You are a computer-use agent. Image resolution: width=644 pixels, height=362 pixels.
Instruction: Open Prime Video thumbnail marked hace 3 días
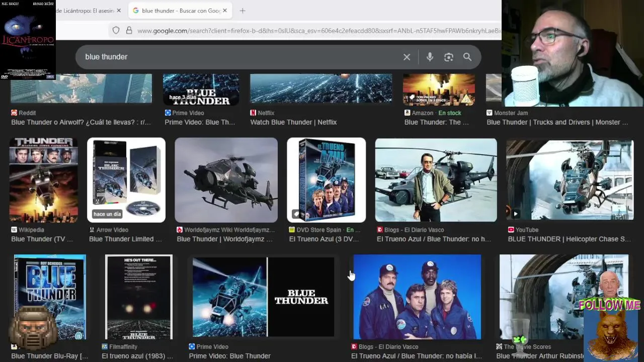(x=201, y=89)
